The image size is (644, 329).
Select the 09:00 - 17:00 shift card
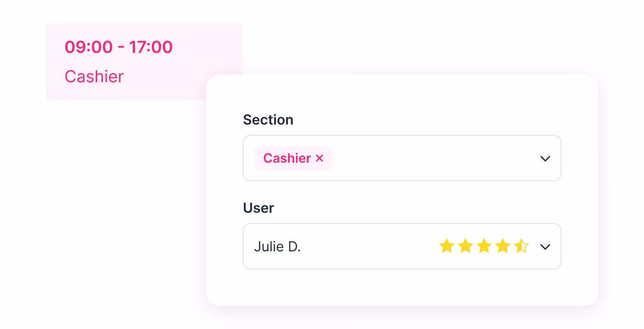click(x=144, y=62)
